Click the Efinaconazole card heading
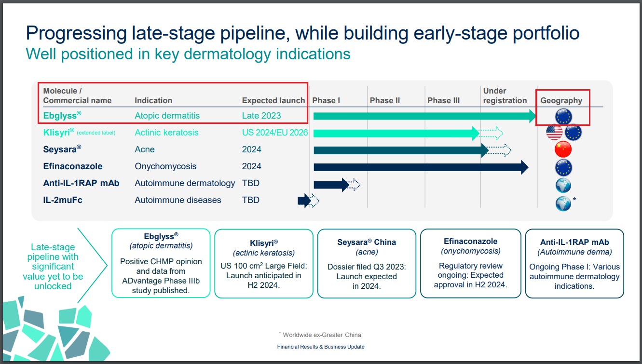 [471, 241]
